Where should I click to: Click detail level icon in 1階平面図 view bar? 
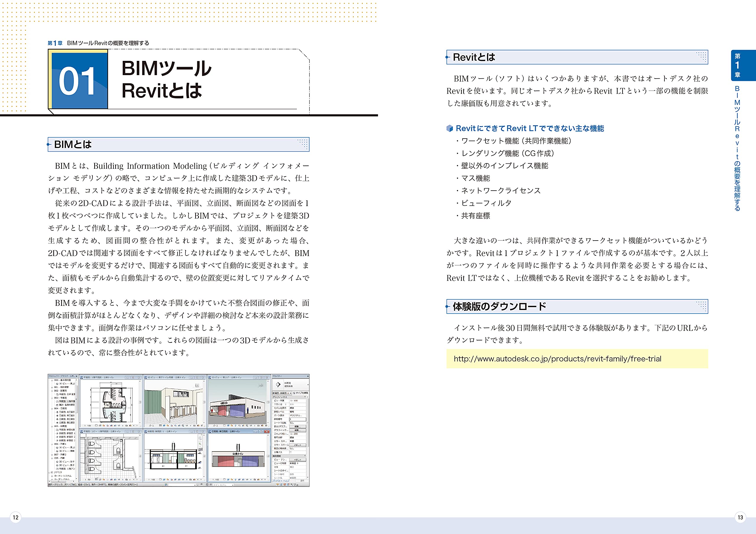click(96, 426)
